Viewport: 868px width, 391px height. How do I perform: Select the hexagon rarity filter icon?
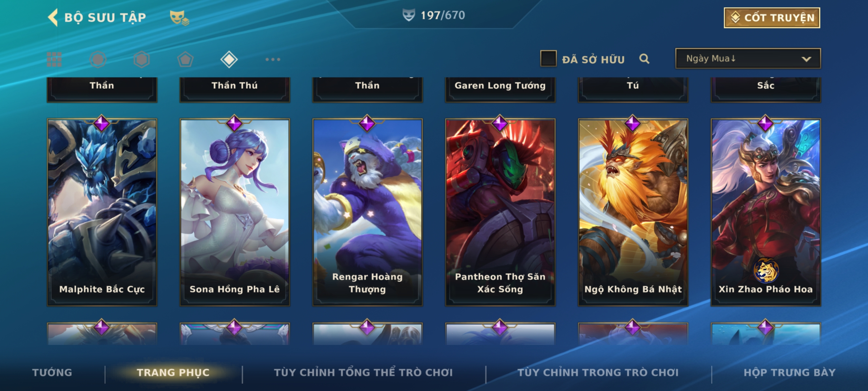point(141,59)
